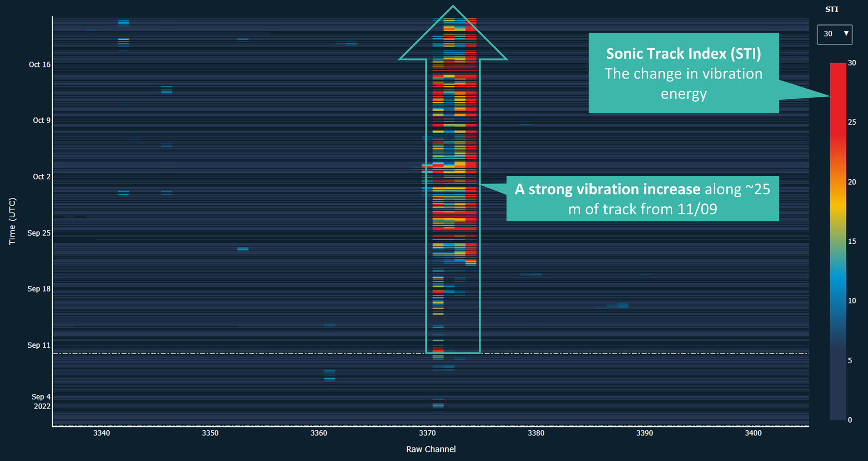This screenshot has height=461, width=868.
Task: Click the Sep 4 2022 time axis label
Action: [x=41, y=401]
